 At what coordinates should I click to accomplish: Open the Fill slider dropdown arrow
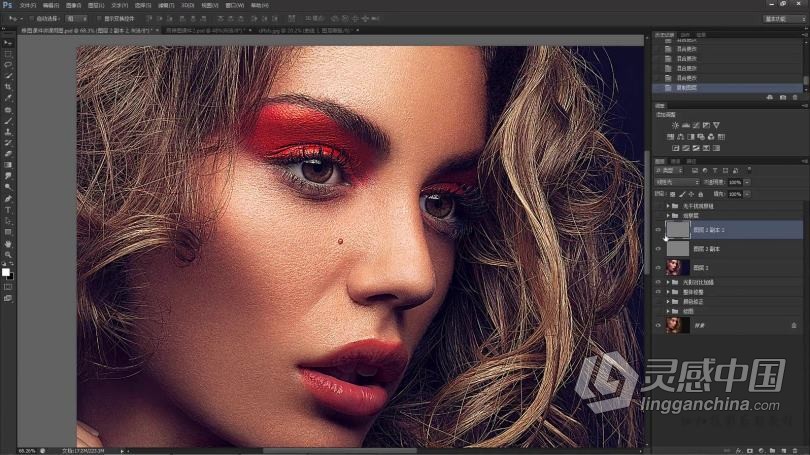747,194
